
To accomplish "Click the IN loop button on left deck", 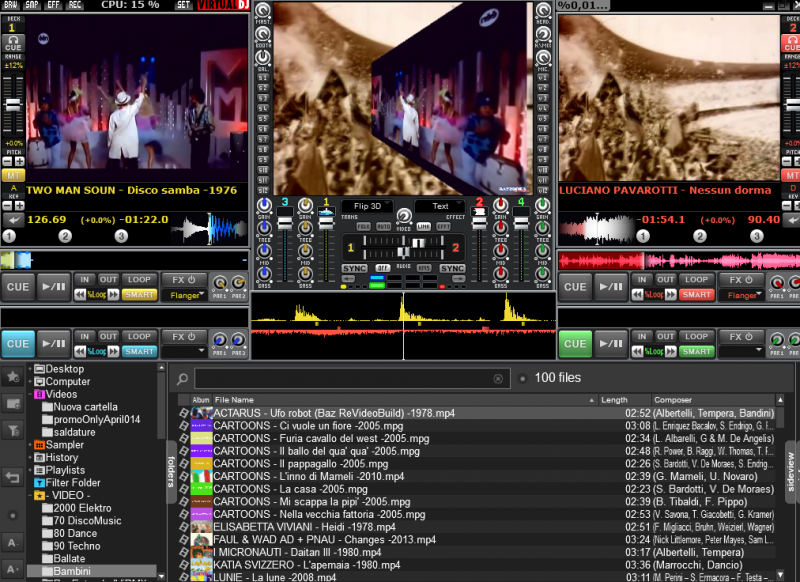I will [x=85, y=280].
